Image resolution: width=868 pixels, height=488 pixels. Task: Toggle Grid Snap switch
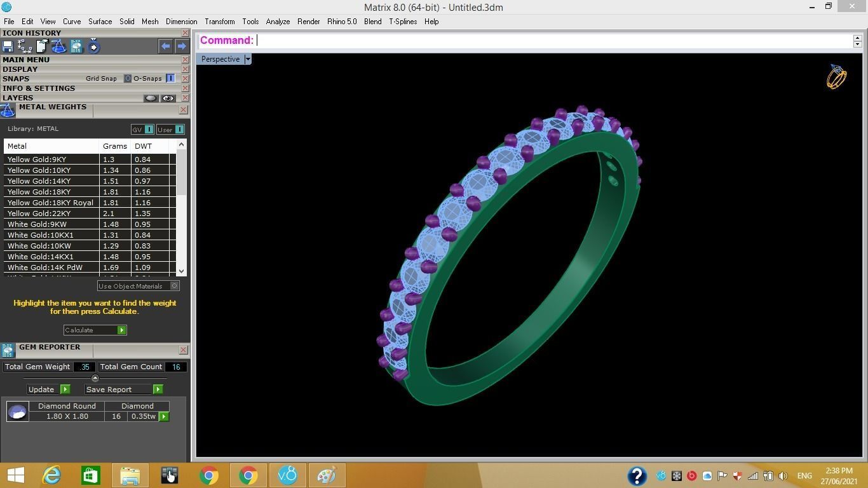point(128,79)
